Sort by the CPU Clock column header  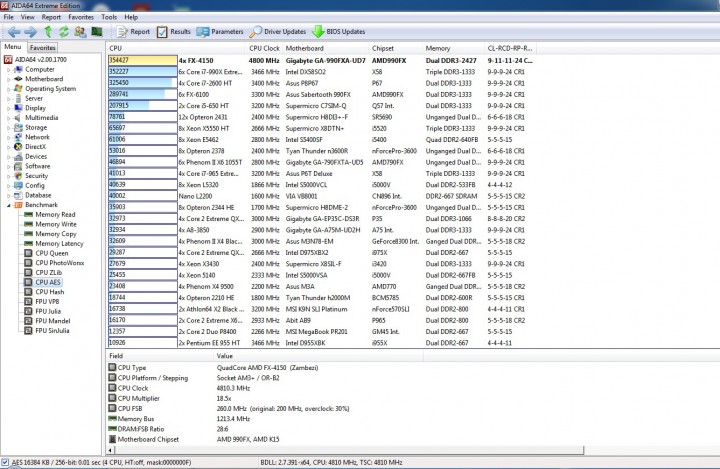pyautogui.click(x=264, y=48)
